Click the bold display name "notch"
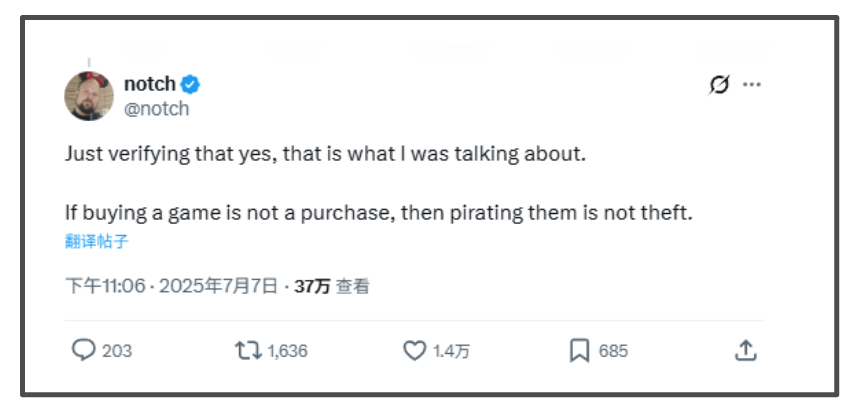 click(149, 84)
